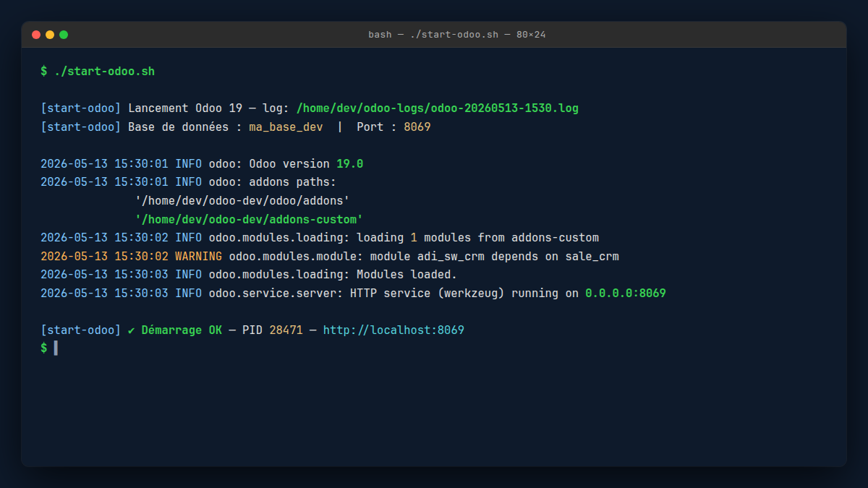Click the PID number '28471'
This screenshot has height=488, width=868.
click(286, 330)
